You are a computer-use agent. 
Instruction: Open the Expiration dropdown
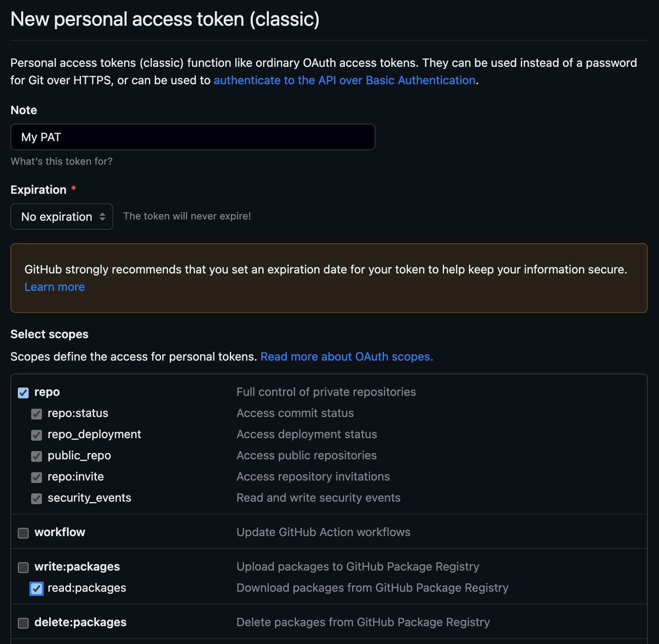point(62,217)
